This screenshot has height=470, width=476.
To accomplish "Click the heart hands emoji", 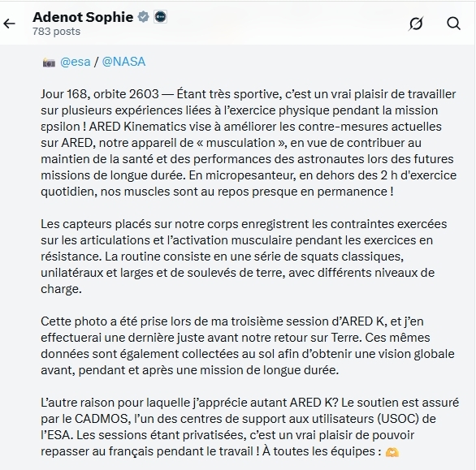I will 392,452.
